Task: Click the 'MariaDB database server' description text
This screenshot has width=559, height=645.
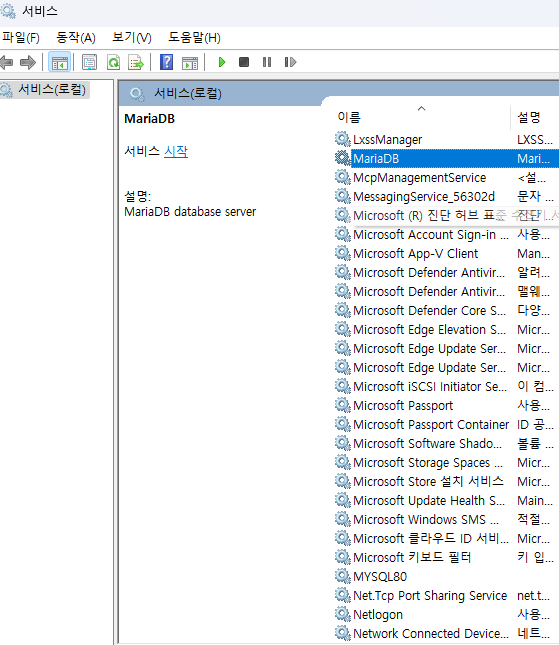Action: [190, 211]
